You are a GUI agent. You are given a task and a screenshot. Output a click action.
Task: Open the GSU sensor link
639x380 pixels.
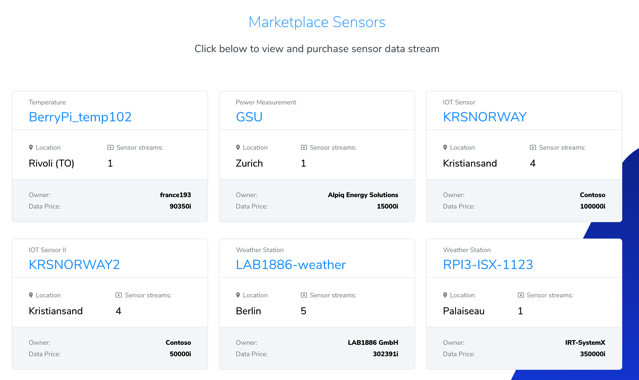(x=249, y=117)
